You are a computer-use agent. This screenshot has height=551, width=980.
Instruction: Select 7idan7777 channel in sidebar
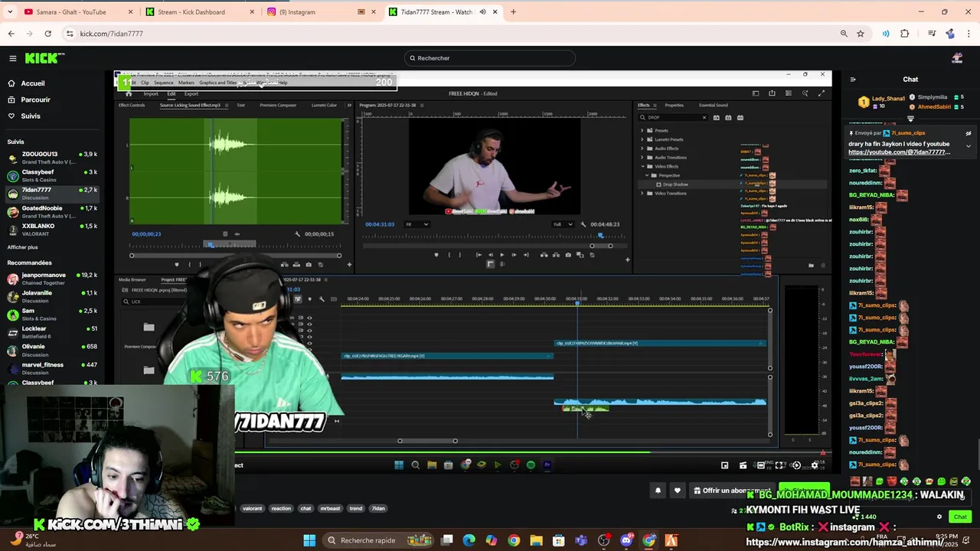[x=52, y=193]
